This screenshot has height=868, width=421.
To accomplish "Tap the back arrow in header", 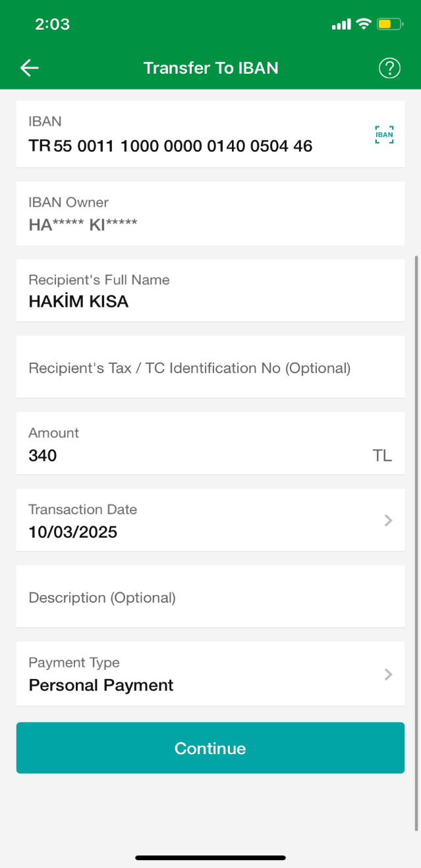I will pyautogui.click(x=30, y=68).
